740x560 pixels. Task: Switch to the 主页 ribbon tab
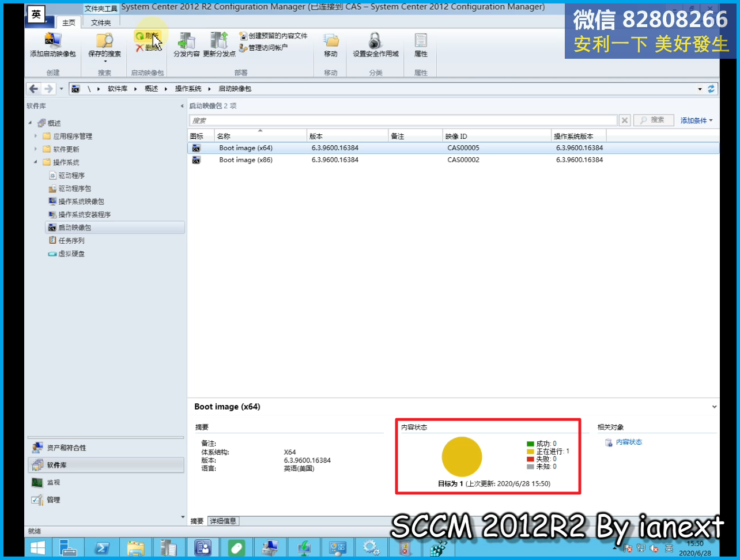(x=69, y=22)
